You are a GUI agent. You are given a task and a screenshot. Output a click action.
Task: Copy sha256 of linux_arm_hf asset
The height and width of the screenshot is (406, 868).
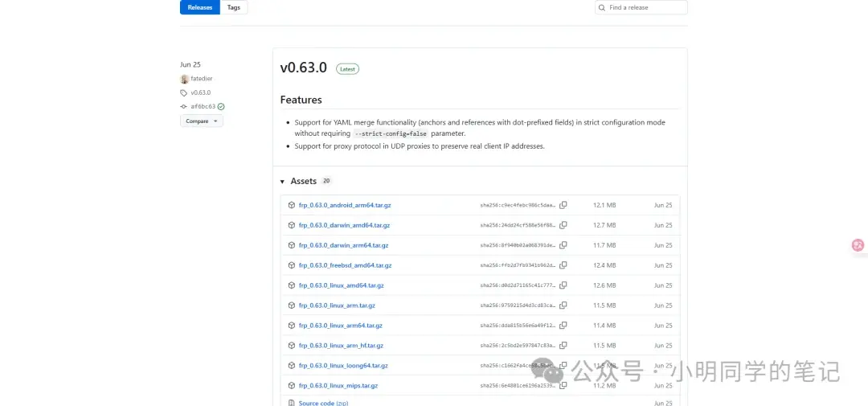pyautogui.click(x=563, y=346)
